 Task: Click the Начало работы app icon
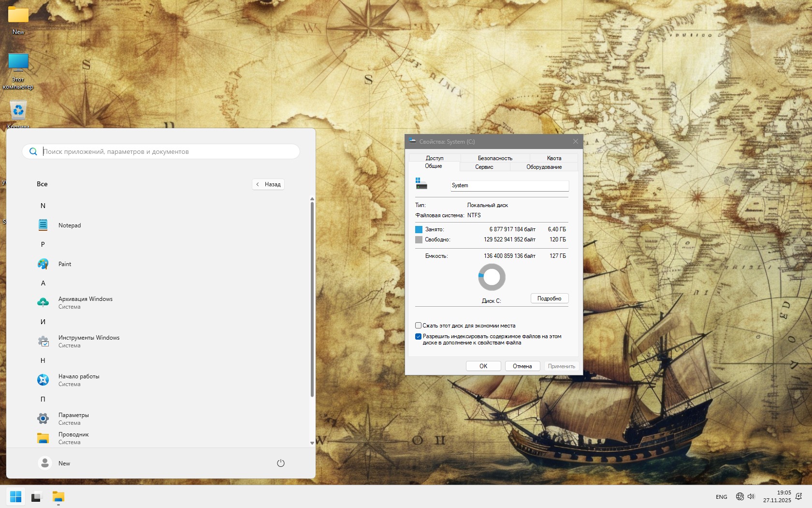(43, 380)
